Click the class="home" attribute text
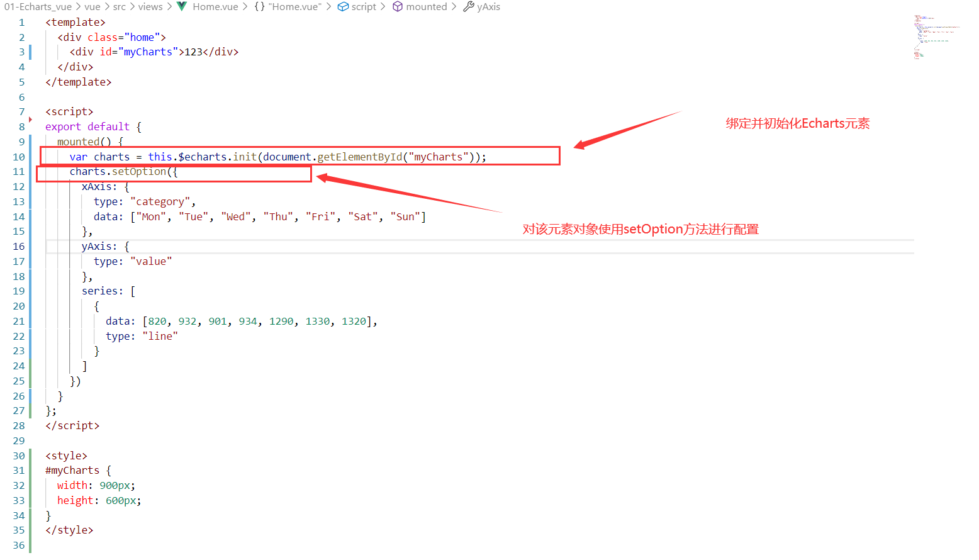This screenshot has width=979, height=560. click(x=123, y=38)
